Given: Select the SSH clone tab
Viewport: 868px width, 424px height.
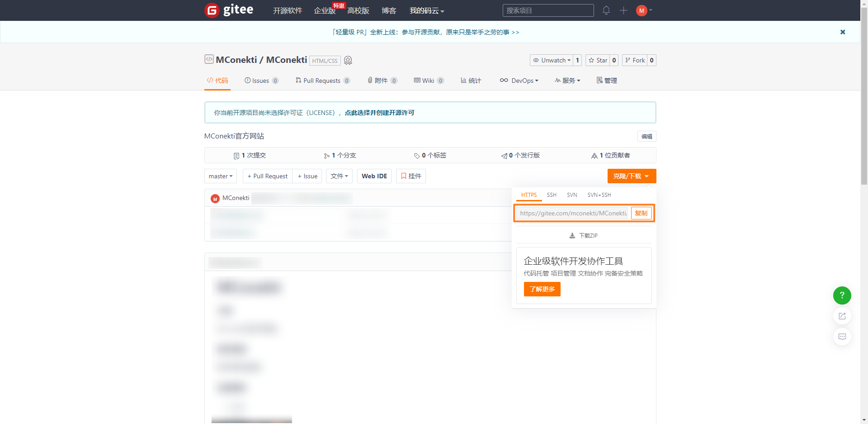Looking at the screenshot, I should click(552, 195).
